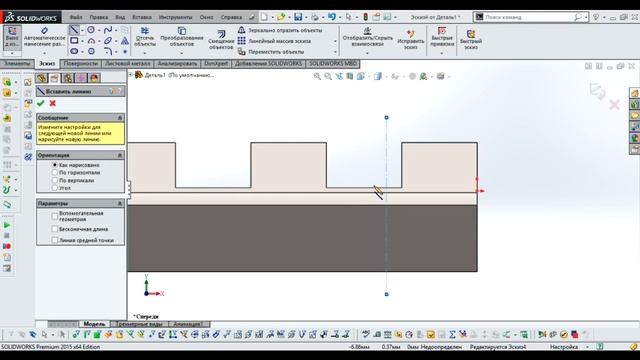Image resolution: width=640 pixels, height=360 pixels.
Task: Open the Файл menu
Action: (x=76, y=17)
